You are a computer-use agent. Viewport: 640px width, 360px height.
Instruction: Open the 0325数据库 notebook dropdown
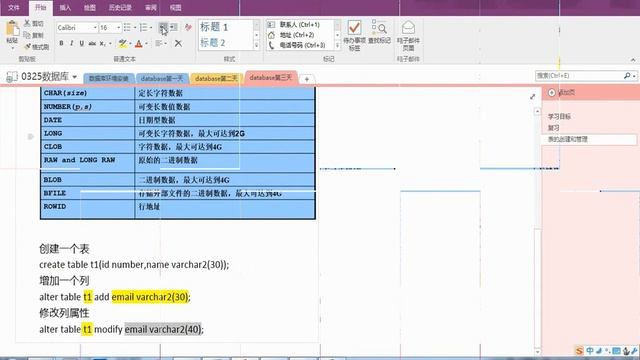pos(75,77)
